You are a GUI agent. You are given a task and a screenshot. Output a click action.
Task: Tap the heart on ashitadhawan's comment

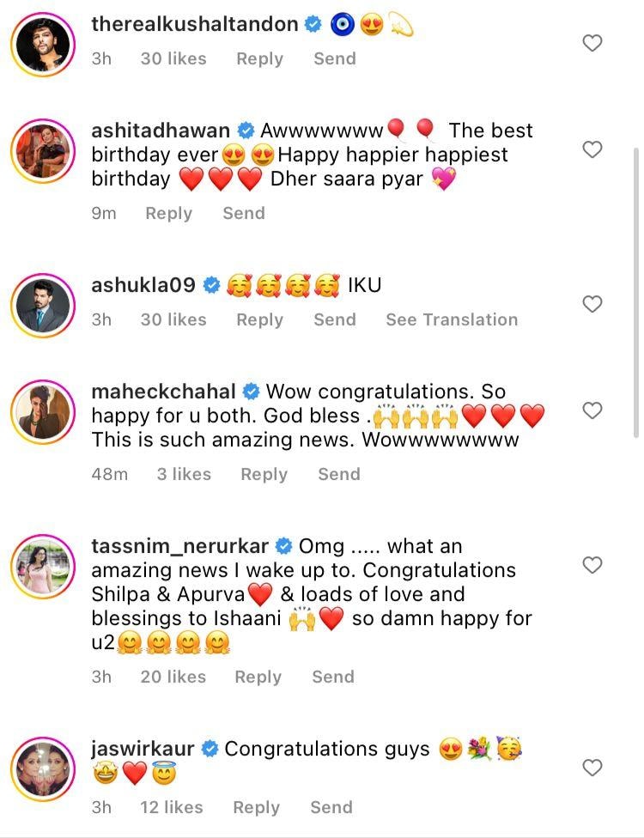point(592,149)
